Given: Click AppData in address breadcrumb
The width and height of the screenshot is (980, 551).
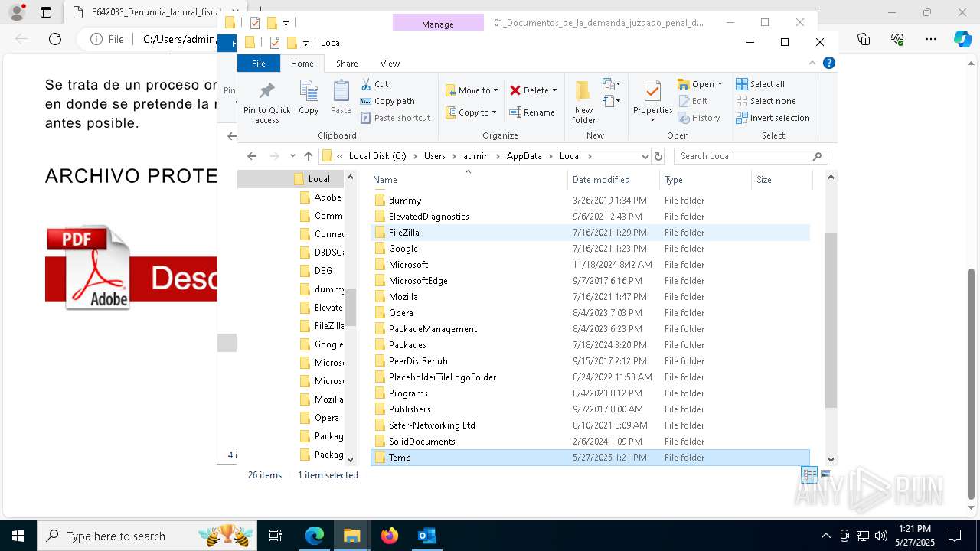Looking at the screenshot, I should point(524,156).
